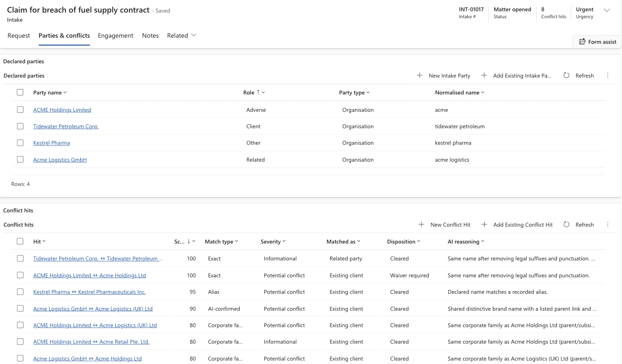This screenshot has width=622, height=364.
Task: Open more commands for Declared parties
Action: 608,75
